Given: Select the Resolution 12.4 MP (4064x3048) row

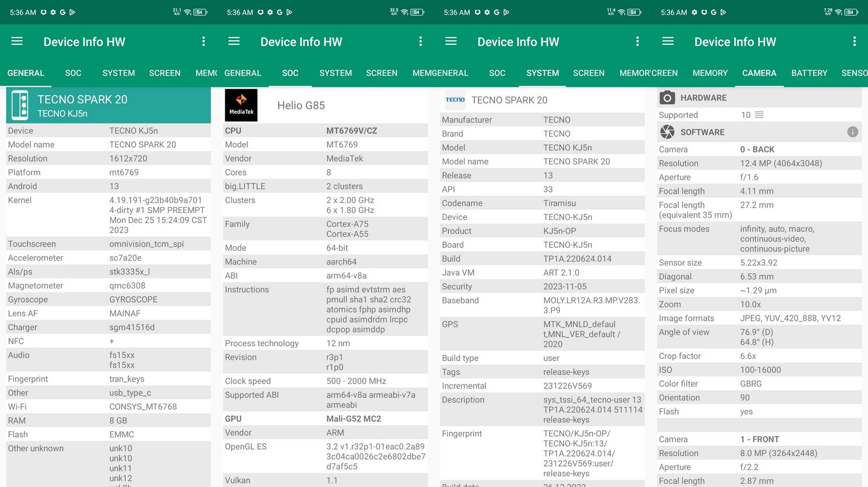Looking at the screenshot, I should click(x=759, y=163).
